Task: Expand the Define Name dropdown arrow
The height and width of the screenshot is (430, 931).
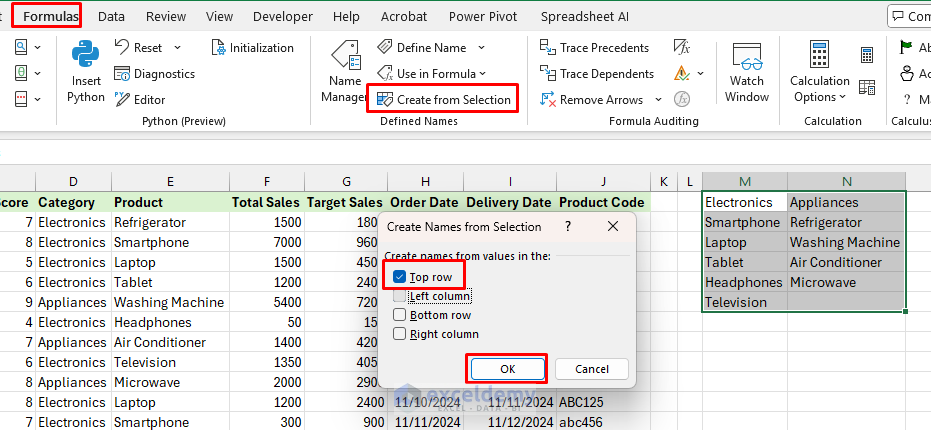Action: tap(481, 48)
